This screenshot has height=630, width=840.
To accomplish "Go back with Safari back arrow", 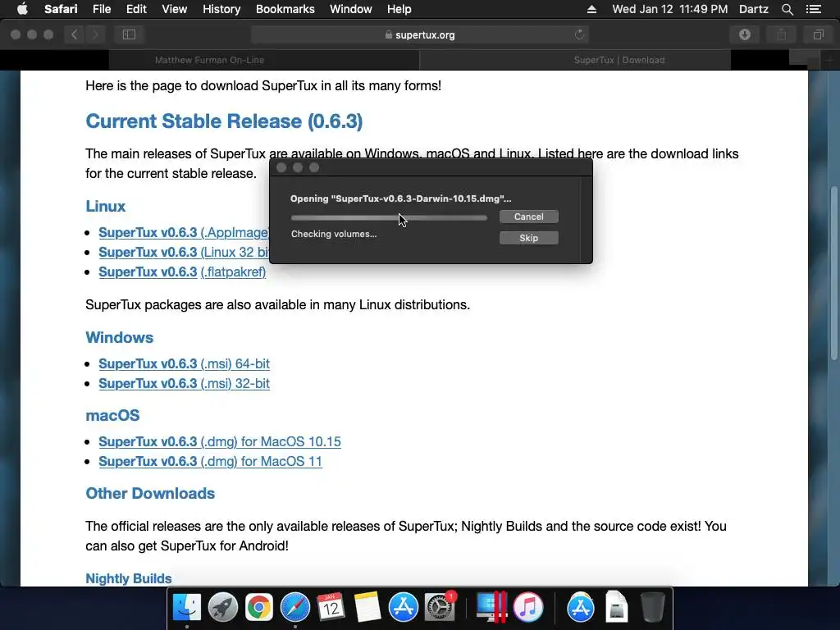I will pos(75,34).
